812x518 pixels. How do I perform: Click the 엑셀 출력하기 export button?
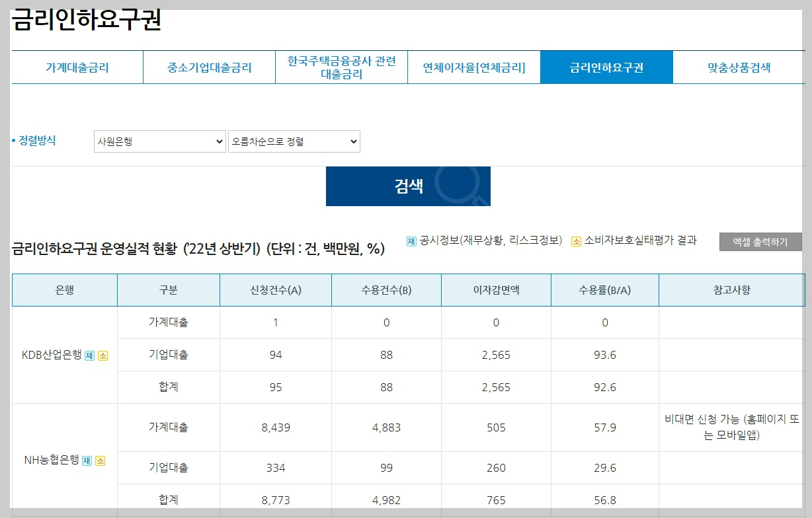point(760,242)
